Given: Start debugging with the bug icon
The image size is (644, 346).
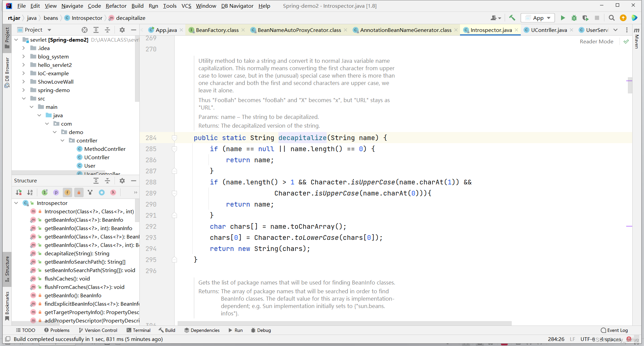Looking at the screenshot, I should (x=574, y=18).
